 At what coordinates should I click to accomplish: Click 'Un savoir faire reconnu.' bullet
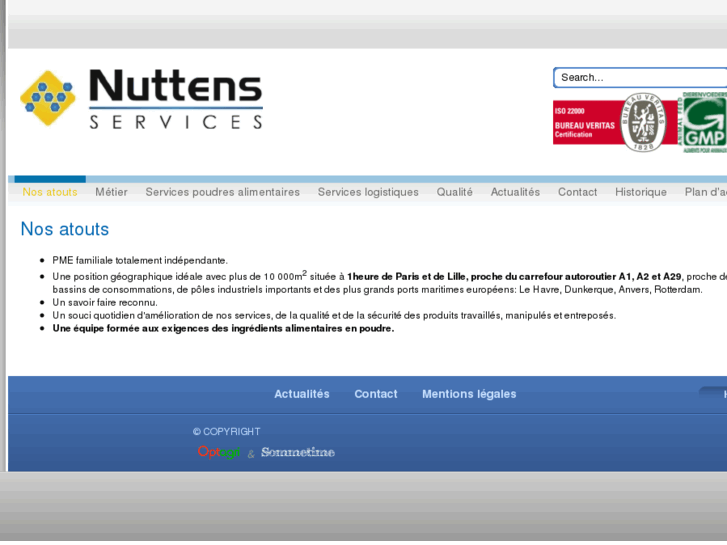pyautogui.click(x=105, y=302)
